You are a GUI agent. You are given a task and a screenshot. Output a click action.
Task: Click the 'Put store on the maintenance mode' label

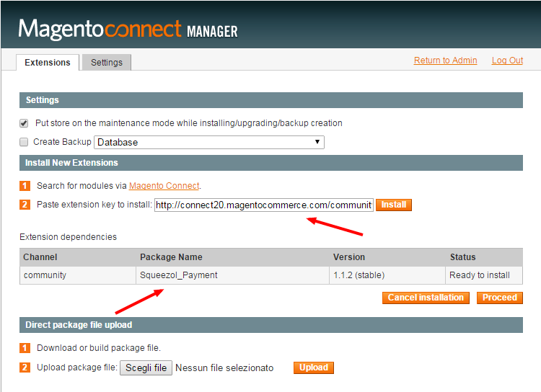coord(189,123)
